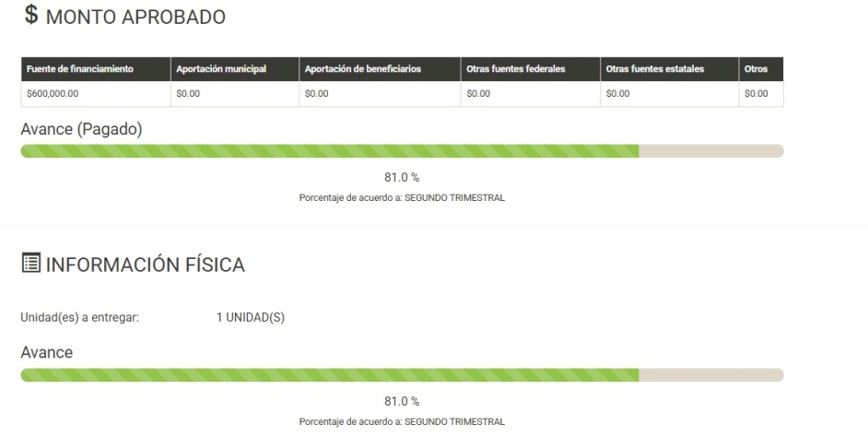The image size is (868, 448).
Task: Click the MONTO APROBADO section heading
Action: click(135, 18)
